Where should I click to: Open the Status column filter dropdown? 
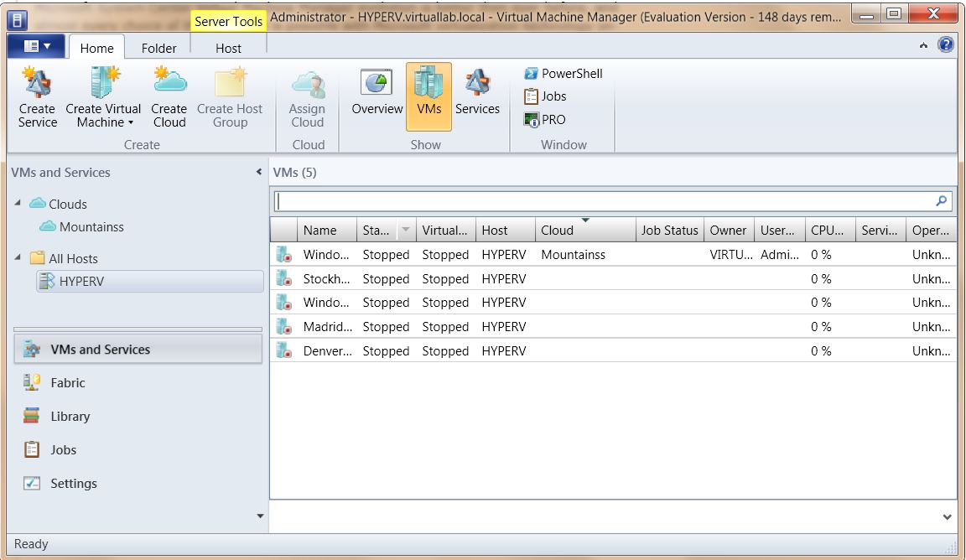point(405,230)
